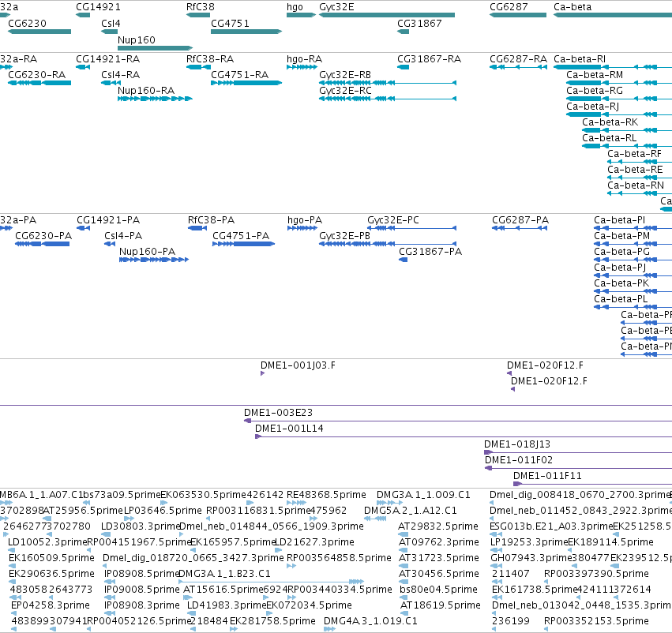Select the DME1-011F02 clone label

pyautogui.click(x=519, y=460)
